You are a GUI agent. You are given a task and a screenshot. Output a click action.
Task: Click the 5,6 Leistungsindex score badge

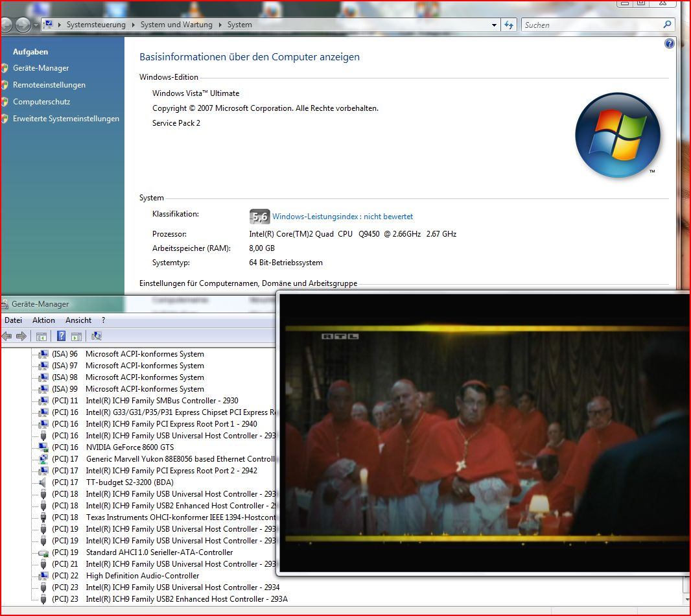tap(259, 216)
